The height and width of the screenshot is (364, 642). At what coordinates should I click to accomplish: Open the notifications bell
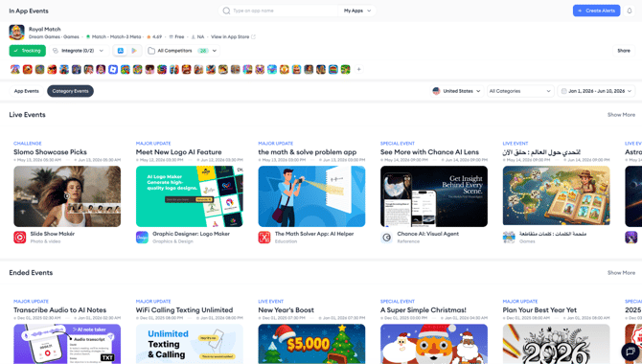click(630, 11)
